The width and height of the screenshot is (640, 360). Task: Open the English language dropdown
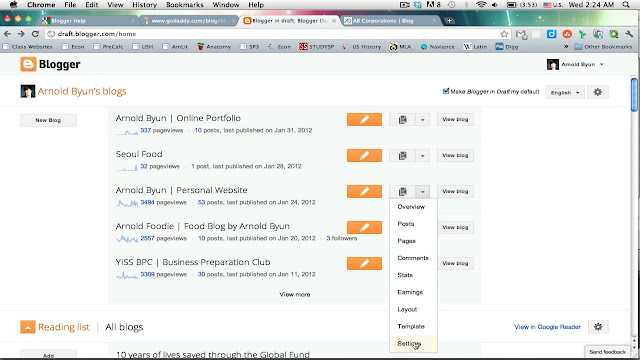click(x=565, y=93)
